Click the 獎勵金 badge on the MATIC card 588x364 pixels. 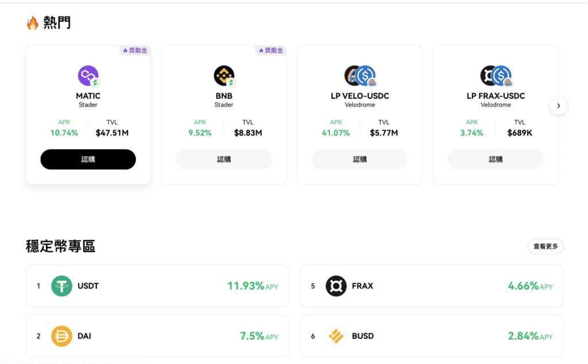point(134,51)
